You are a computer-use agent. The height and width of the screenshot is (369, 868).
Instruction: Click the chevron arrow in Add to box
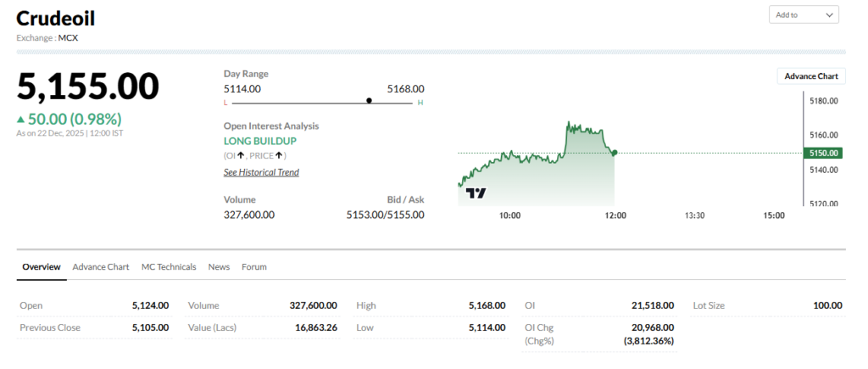point(828,14)
